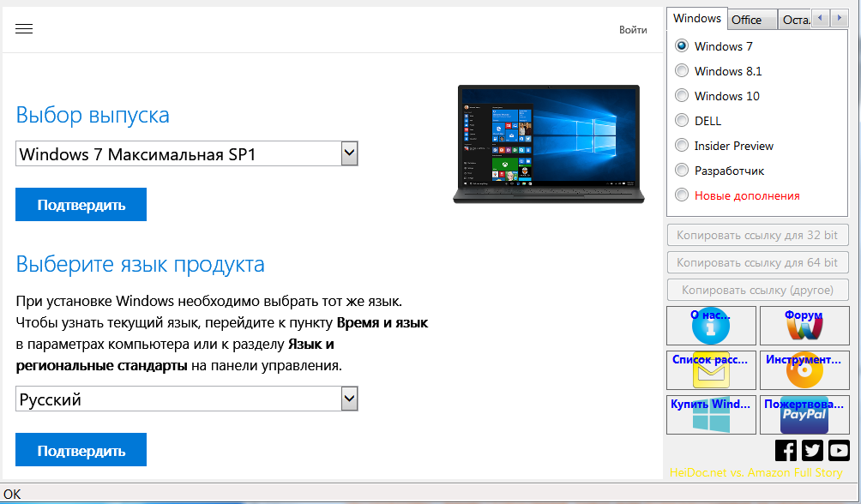Open the PayPal donation button
Screen dimensions: 861x504
point(804,415)
